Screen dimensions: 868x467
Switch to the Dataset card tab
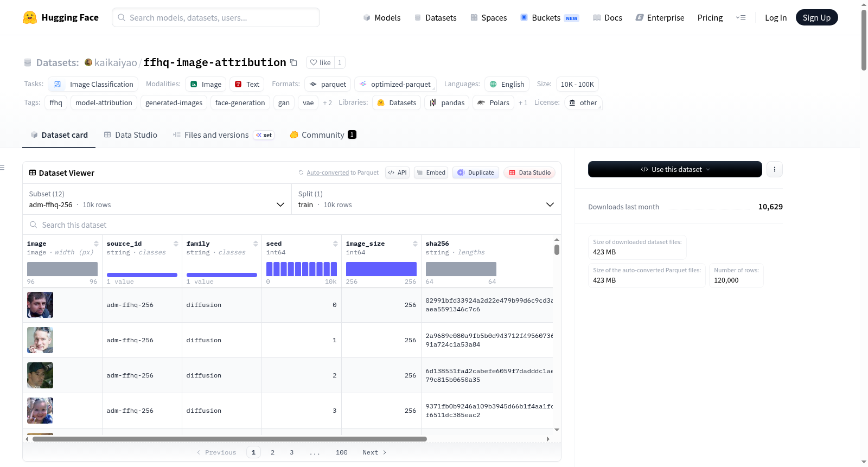59,135
